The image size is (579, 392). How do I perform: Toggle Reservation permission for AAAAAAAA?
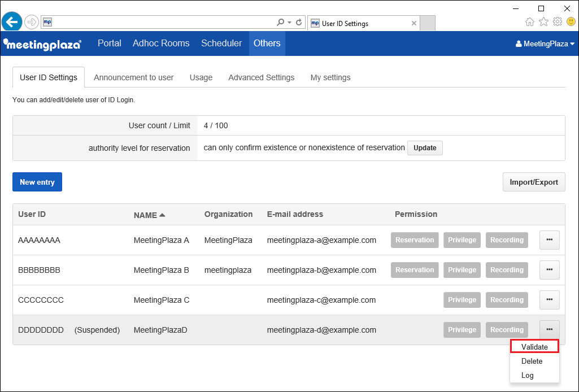[415, 240]
